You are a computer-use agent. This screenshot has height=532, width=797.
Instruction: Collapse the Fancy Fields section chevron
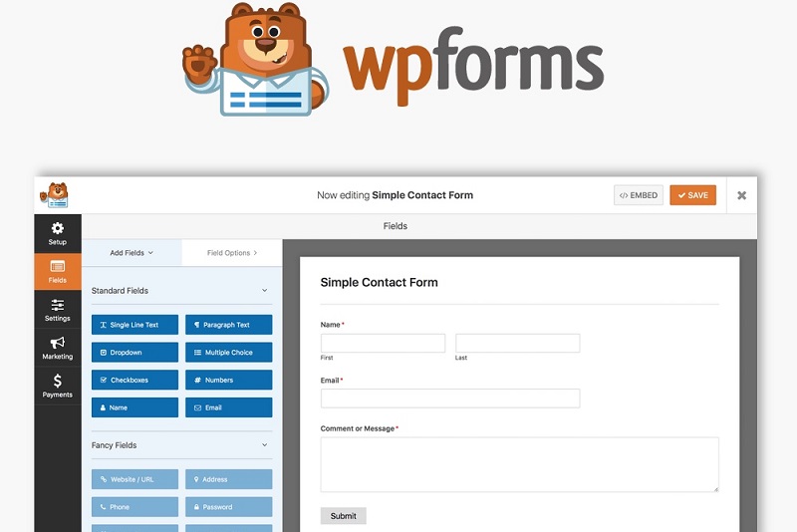point(264,445)
